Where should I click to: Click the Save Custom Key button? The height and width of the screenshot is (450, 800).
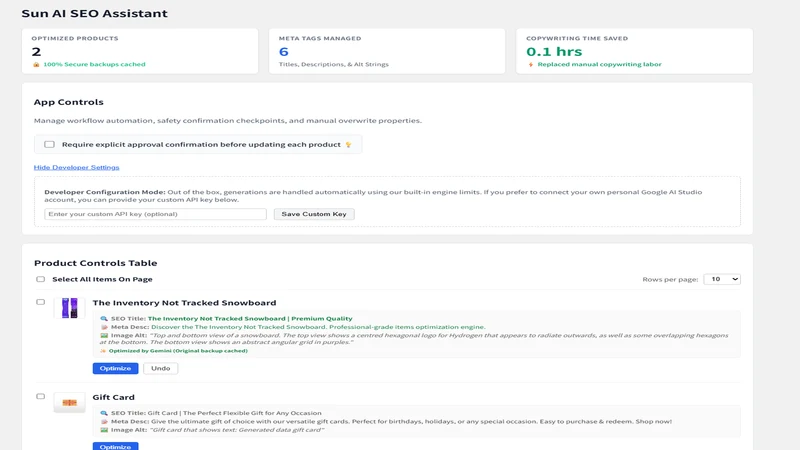tap(314, 214)
